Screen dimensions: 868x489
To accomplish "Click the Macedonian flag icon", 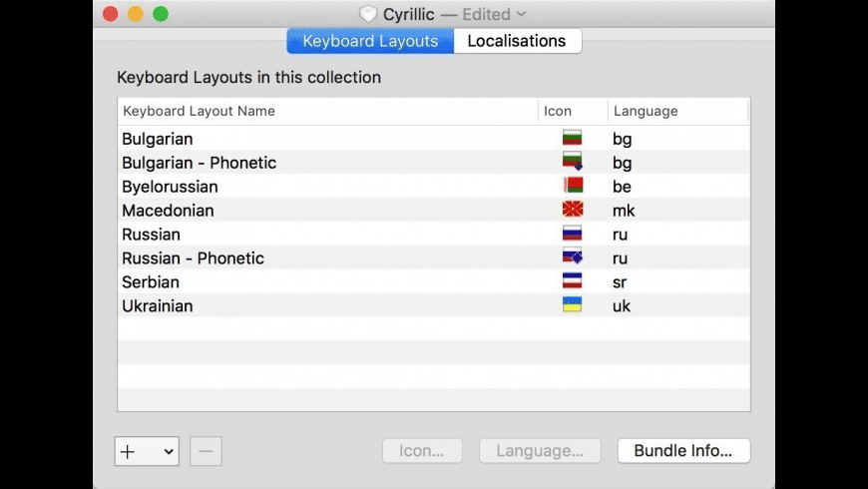I will click(x=572, y=211).
